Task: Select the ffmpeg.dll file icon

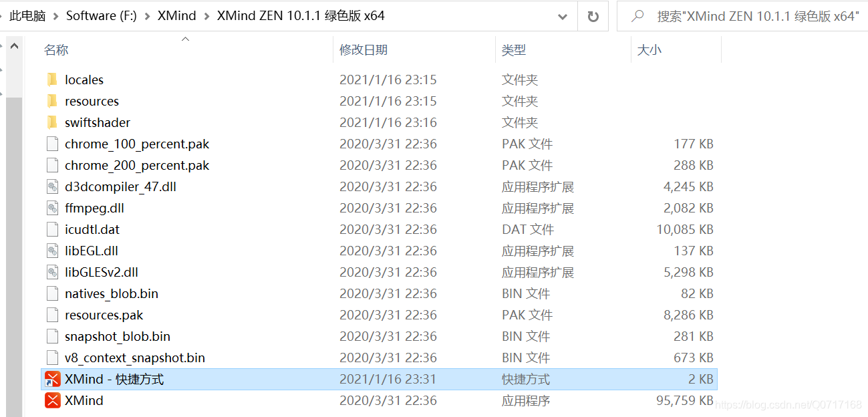Action: click(53, 208)
